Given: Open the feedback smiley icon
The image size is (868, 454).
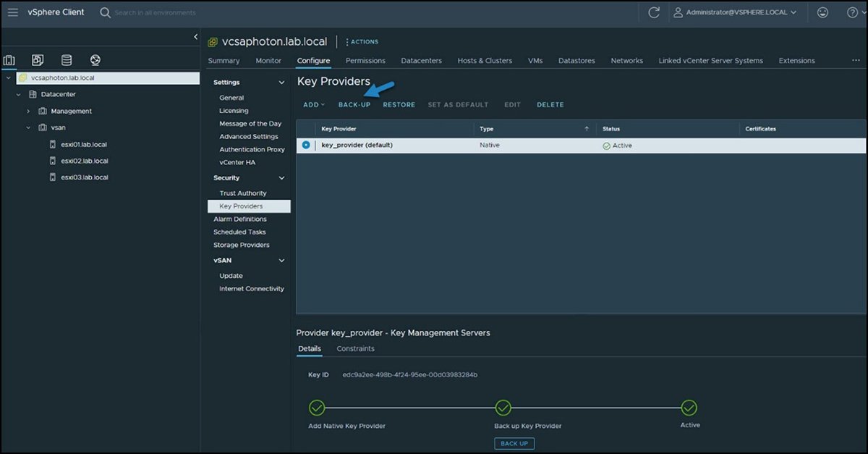Looking at the screenshot, I should click(x=822, y=12).
